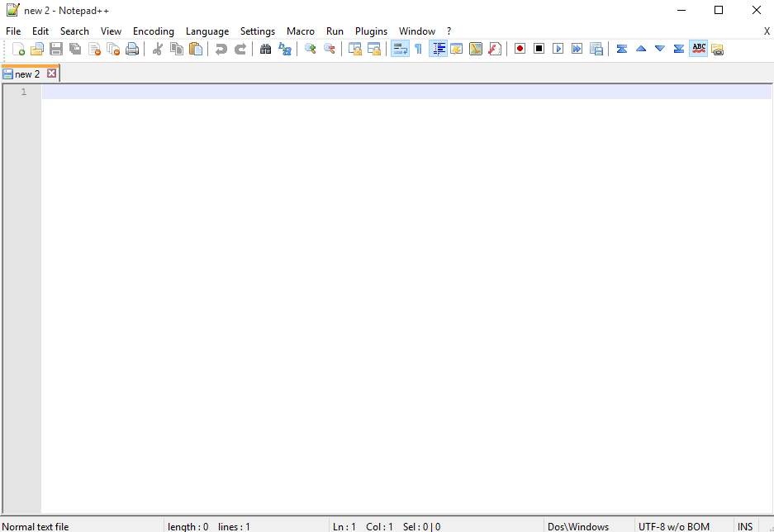Screen dimensions: 774x532
Task: Click the Dos\Windows status bar indicator
Action: [x=578, y=526]
